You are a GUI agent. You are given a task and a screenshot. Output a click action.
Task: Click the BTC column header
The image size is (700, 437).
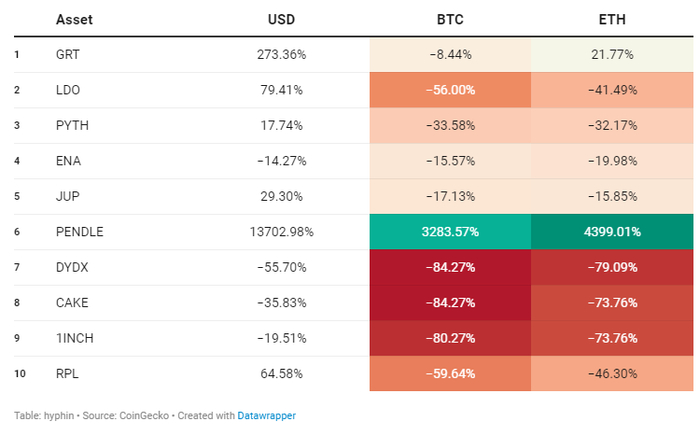pos(450,19)
